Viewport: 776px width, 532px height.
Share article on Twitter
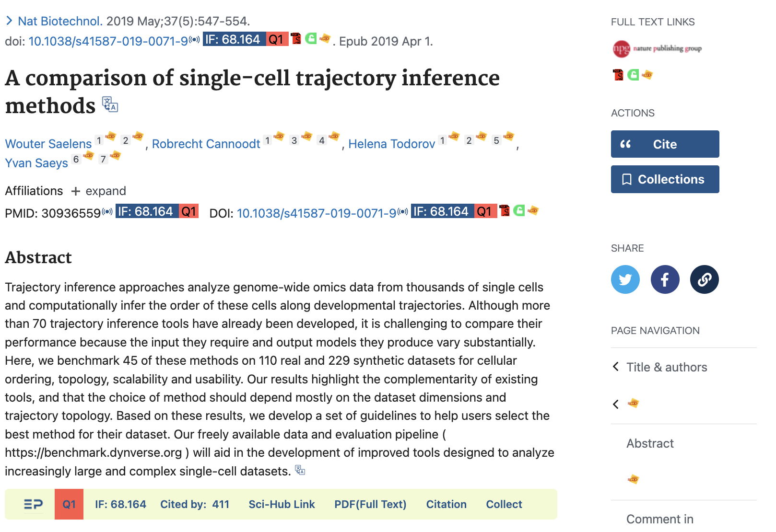[625, 279]
